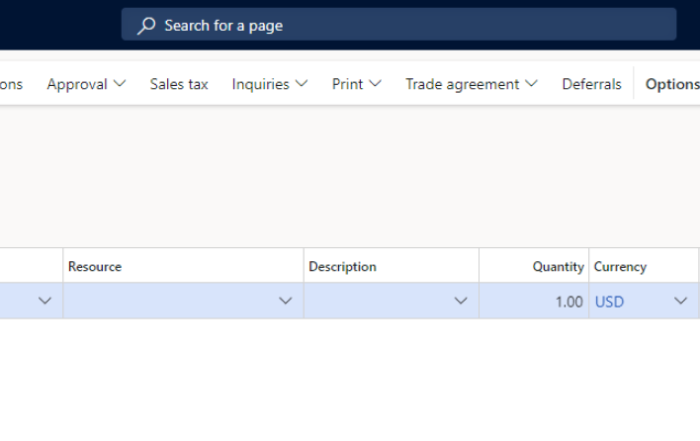This screenshot has height=441, width=700.
Task: Click the search magnifier icon
Action: (x=146, y=25)
